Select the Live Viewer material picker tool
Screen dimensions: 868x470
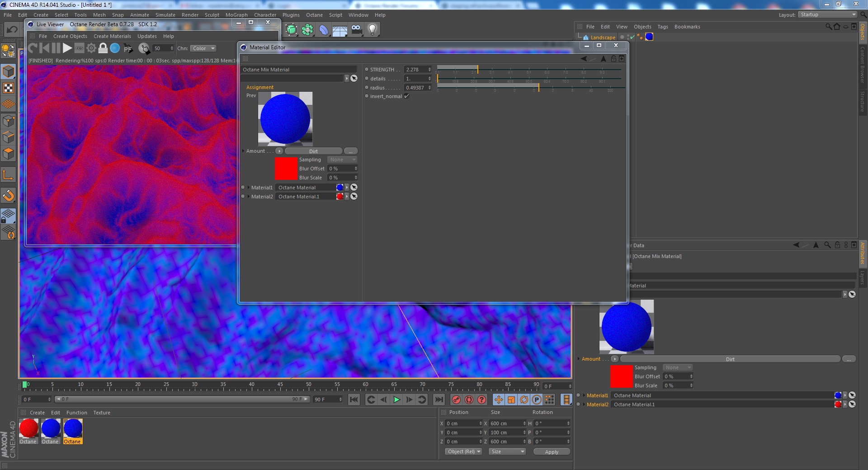click(144, 48)
